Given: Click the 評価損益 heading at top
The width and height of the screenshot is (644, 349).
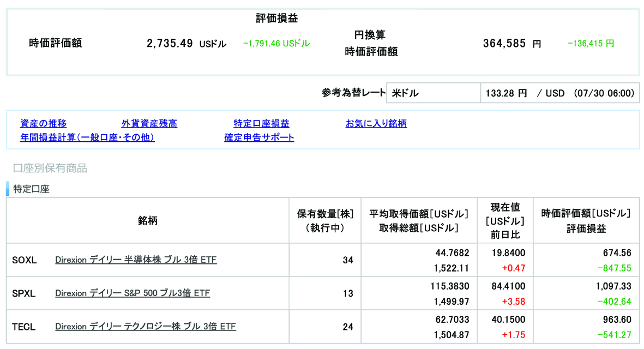Looking at the screenshot, I should tap(277, 18).
